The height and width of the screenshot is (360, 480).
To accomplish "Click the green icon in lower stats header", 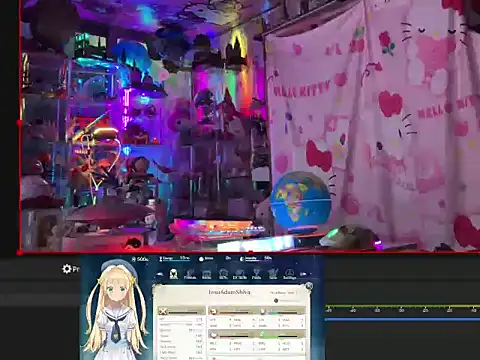I will (262, 334).
